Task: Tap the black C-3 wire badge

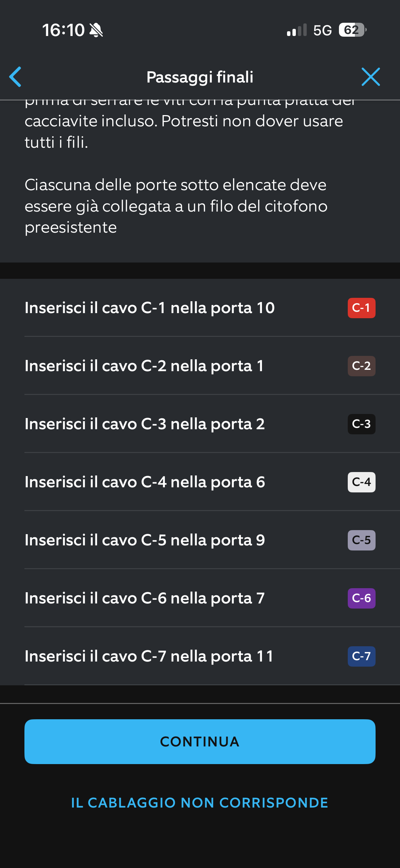Action: (x=361, y=424)
